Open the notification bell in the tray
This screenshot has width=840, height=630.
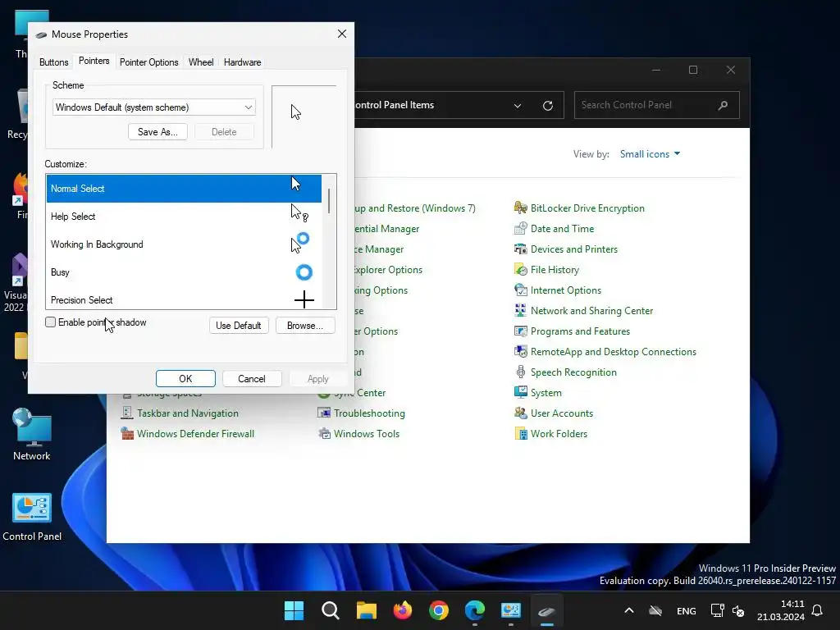point(817,610)
